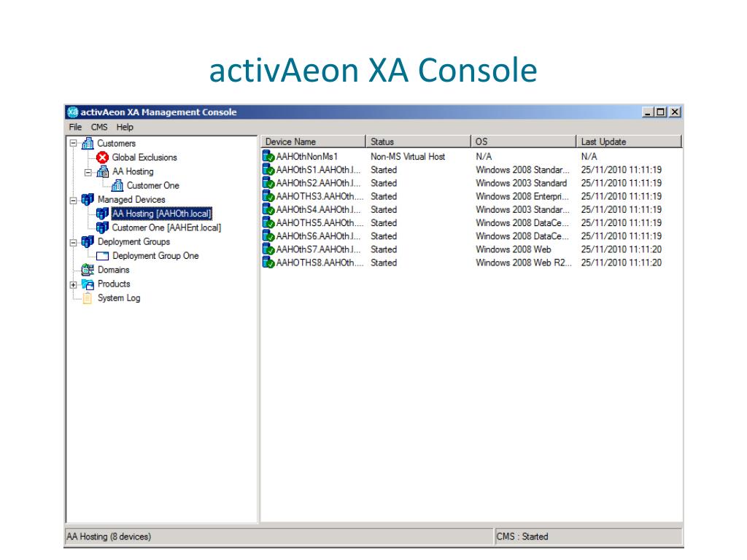Open the Help menu

125,127
